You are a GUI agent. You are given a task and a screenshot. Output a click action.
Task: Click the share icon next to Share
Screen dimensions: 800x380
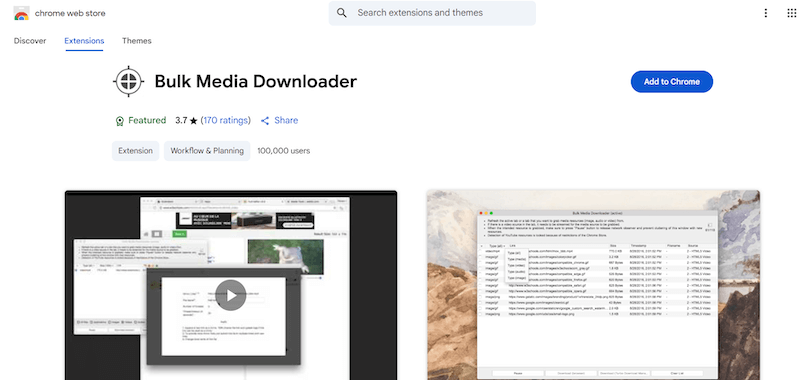coord(265,121)
